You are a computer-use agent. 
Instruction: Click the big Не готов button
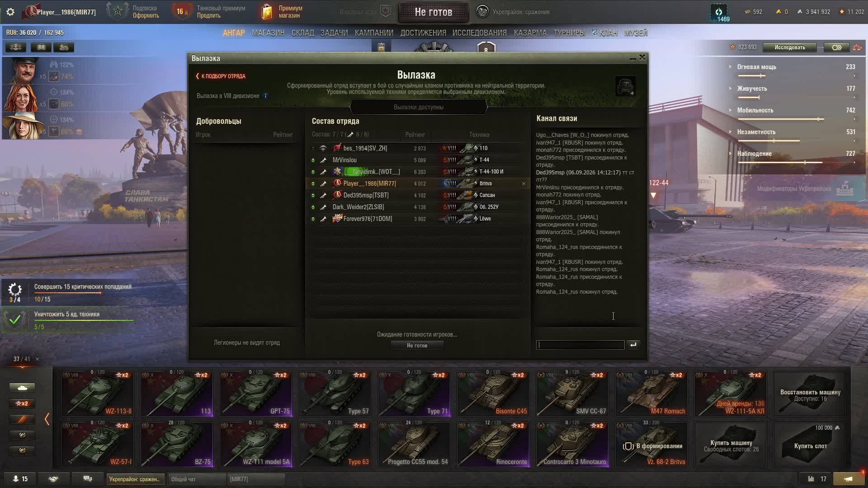pos(434,12)
